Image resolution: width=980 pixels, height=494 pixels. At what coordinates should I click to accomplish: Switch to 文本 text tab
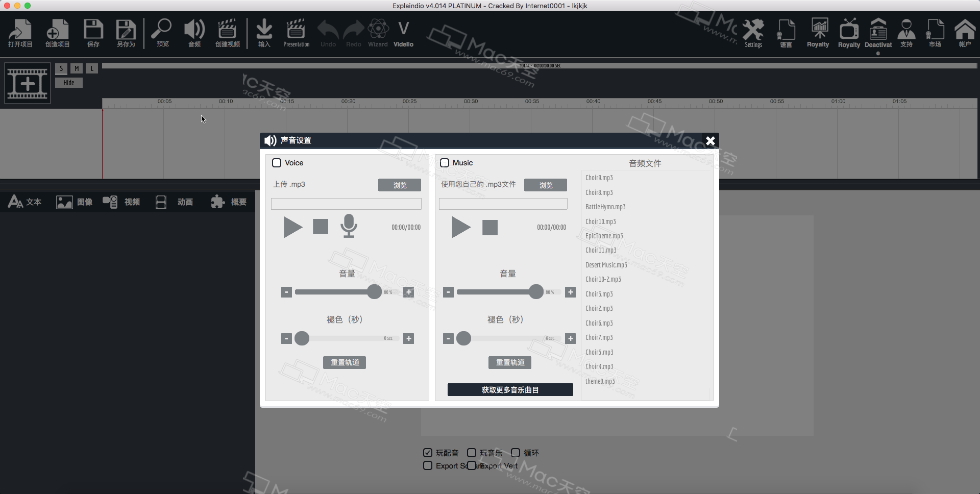24,202
